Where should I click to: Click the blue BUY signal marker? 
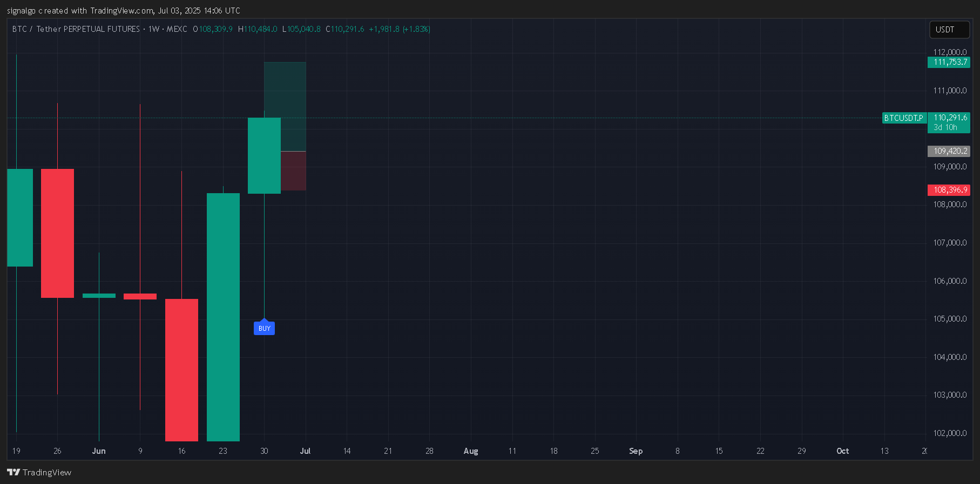(264, 328)
